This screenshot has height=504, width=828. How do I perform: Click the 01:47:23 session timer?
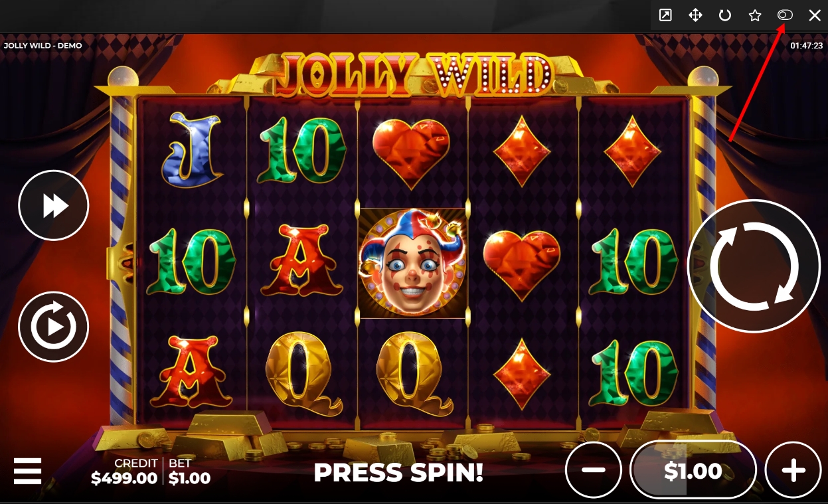806,46
